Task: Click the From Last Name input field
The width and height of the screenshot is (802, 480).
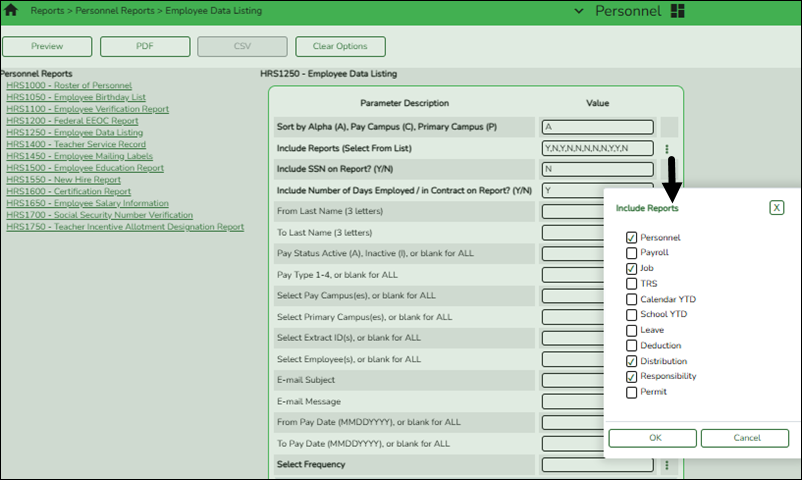Action: click(573, 211)
